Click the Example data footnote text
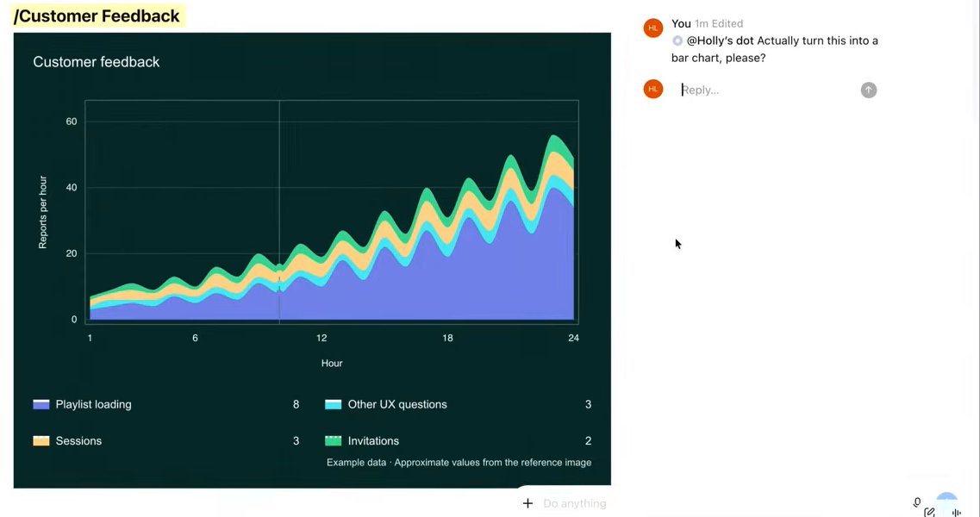This screenshot has height=517, width=980. click(459, 463)
